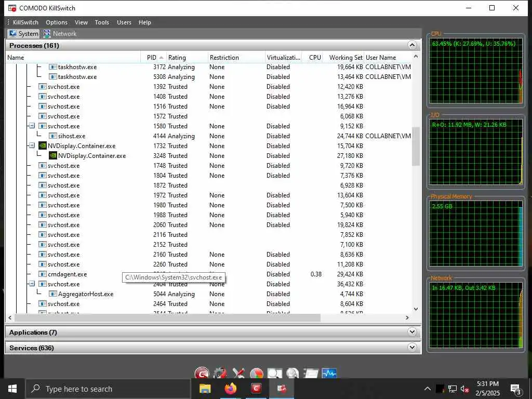Show hidden tray icons chevron
532x399 pixels.
(x=428, y=389)
